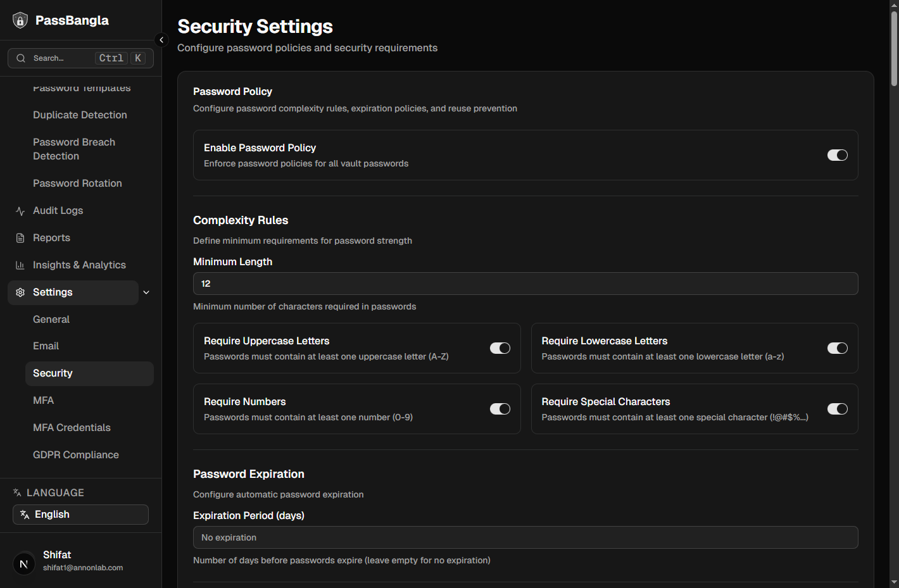Collapse the sidebar with the arrow button
This screenshot has width=899, height=588.
(x=161, y=39)
